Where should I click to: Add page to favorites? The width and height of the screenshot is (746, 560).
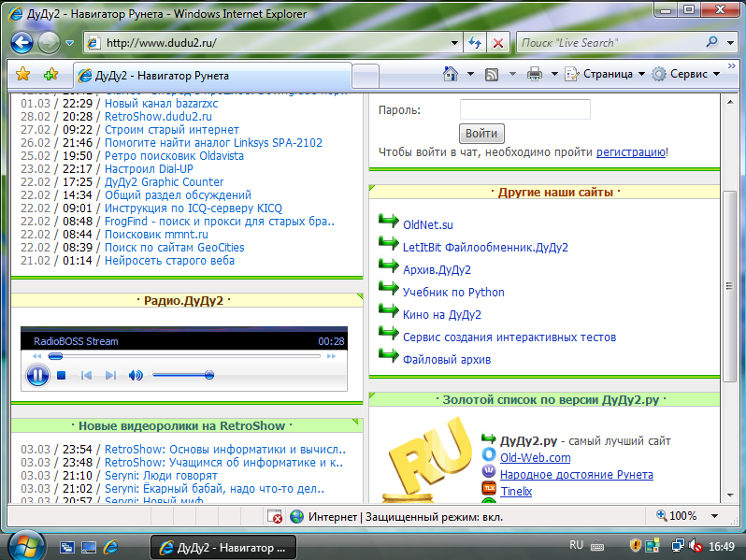pos(50,74)
